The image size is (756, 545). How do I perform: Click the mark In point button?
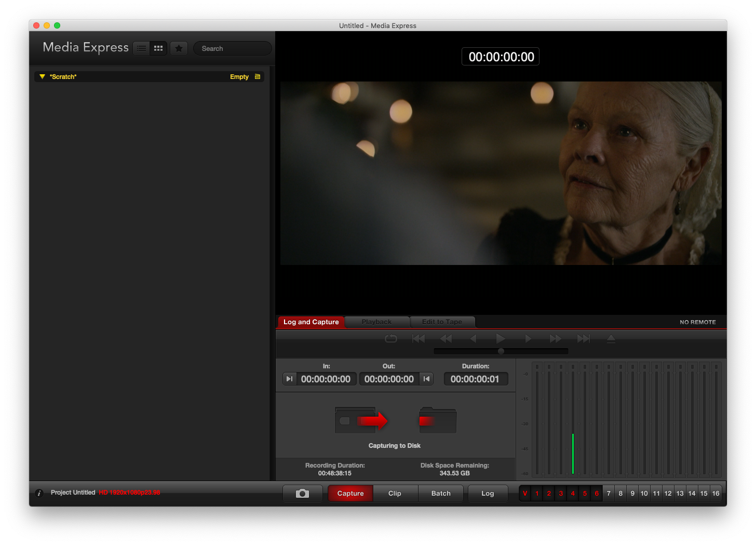coord(290,379)
